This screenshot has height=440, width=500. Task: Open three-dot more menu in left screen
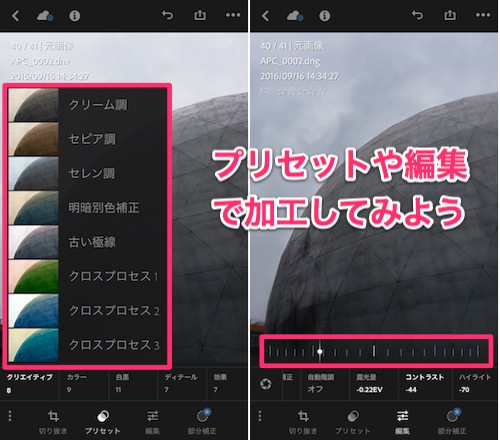[x=233, y=15]
